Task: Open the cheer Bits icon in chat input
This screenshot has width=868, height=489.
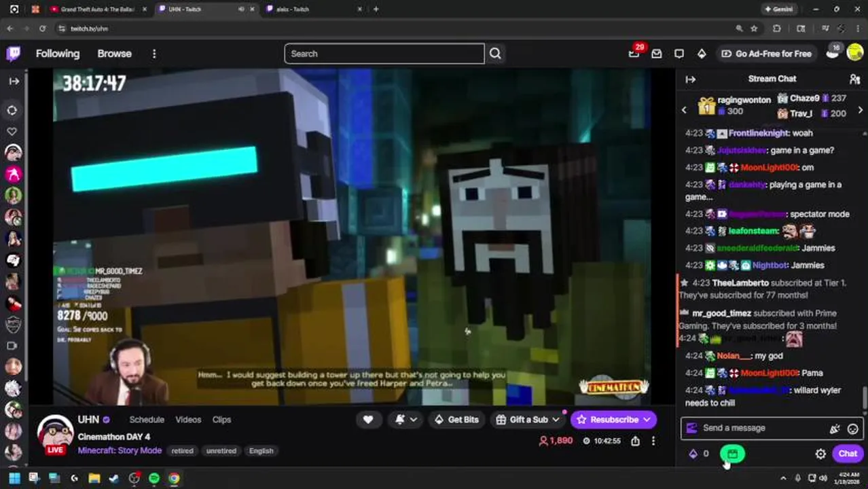Action: point(835,429)
